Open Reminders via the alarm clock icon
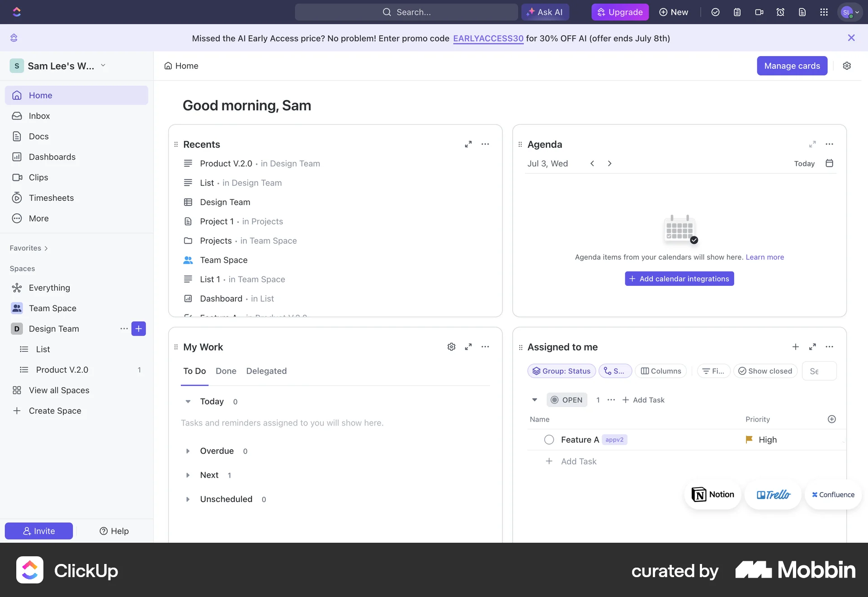868x597 pixels. point(780,12)
